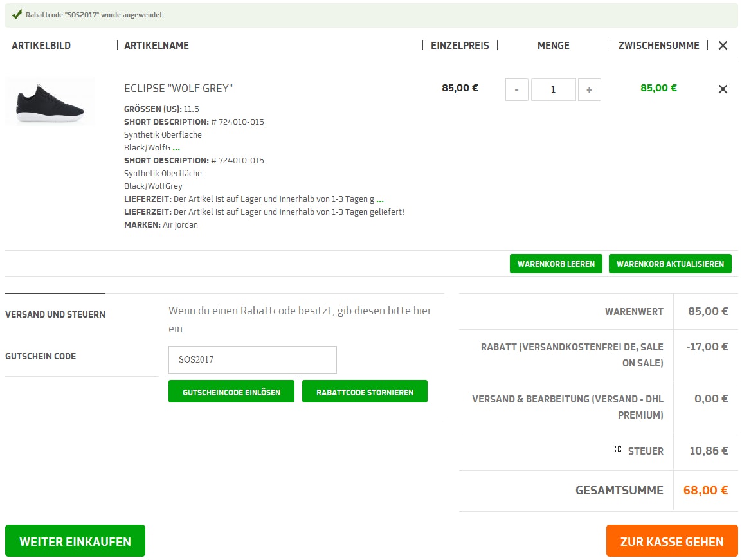Image resolution: width=742 pixels, height=560 pixels.
Task: Decrease quantity with minus button
Action: click(x=516, y=90)
